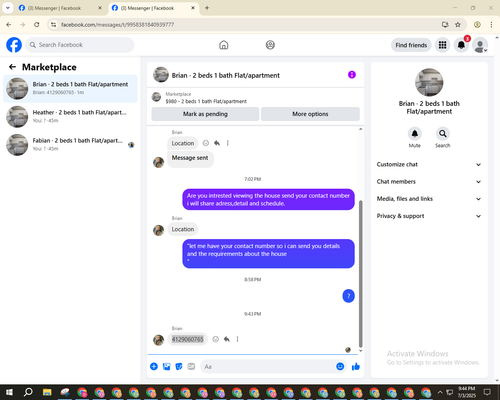Click the large listing thumbnail in right panel

point(429,82)
